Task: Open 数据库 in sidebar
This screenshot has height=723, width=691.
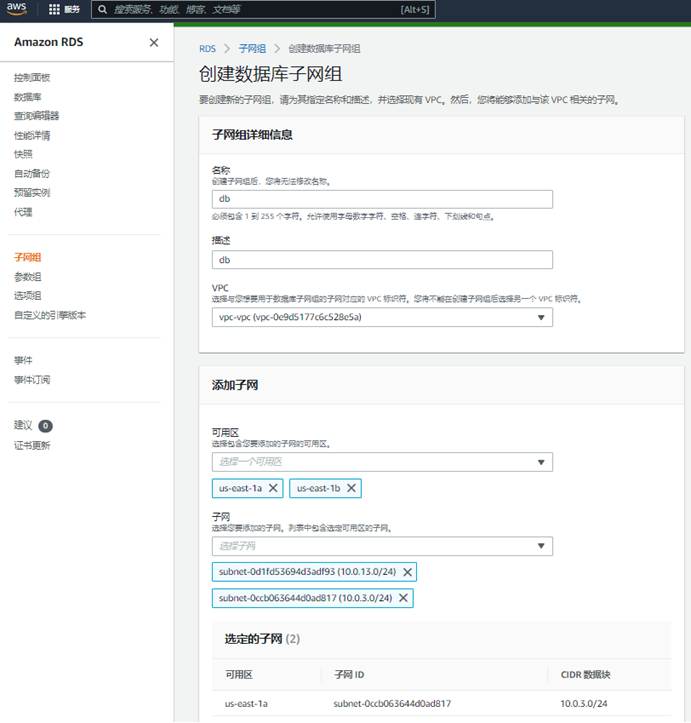Action: click(28, 97)
